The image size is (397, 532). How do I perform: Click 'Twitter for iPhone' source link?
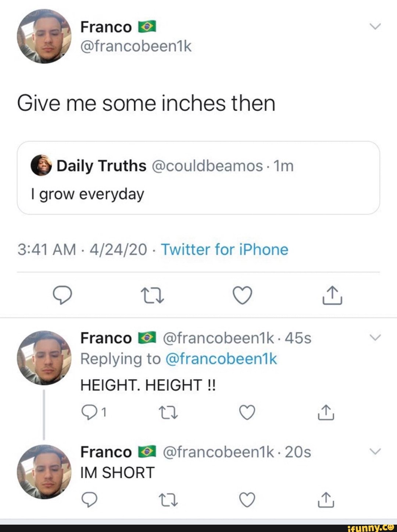pos(225,249)
